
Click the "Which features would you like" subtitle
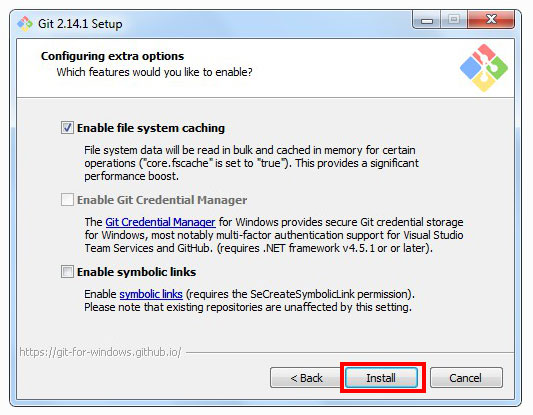coord(154,72)
